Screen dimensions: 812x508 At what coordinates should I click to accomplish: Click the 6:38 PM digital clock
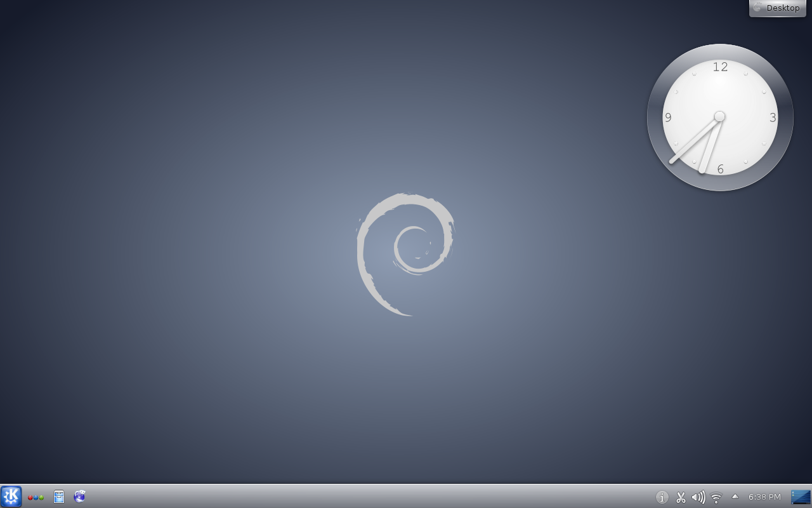pos(764,497)
